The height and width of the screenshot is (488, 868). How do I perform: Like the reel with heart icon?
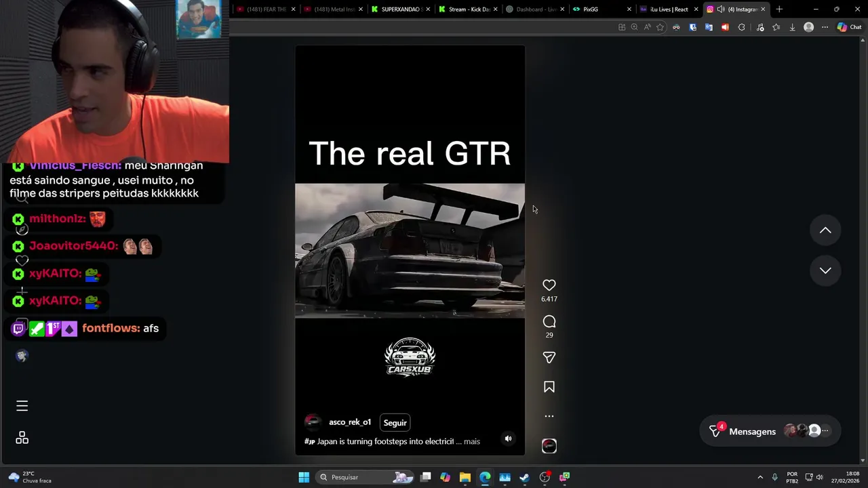tap(549, 285)
